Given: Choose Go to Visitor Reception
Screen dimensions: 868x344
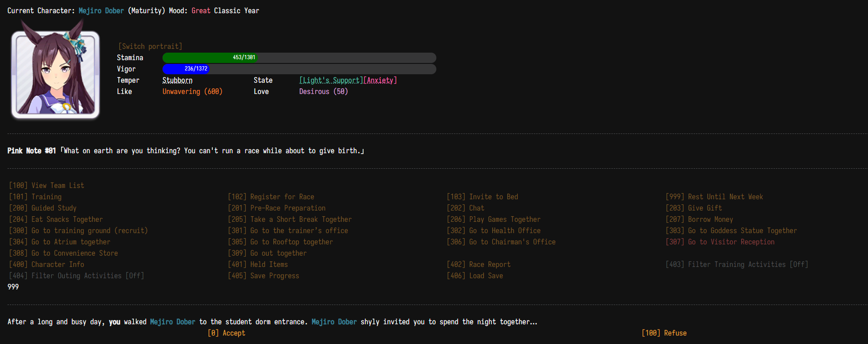Looking at the screenshot, I should pyautogui.click(x=720, y=242).
